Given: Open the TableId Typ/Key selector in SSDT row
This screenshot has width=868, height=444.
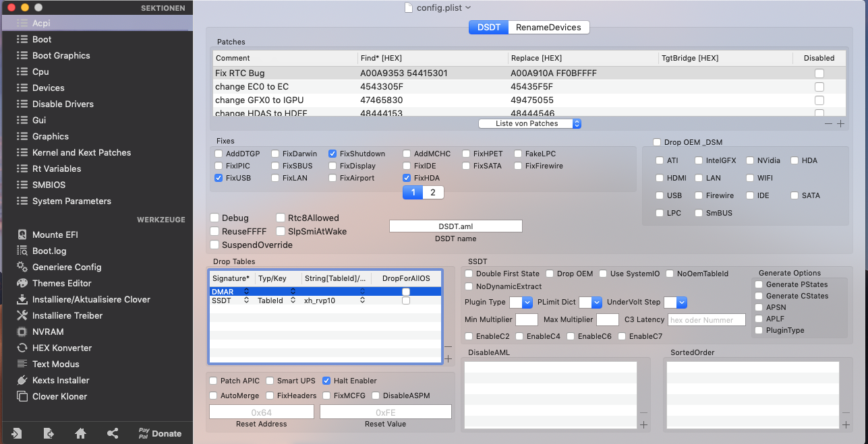Looking at the screenshot, I should 293,300.
